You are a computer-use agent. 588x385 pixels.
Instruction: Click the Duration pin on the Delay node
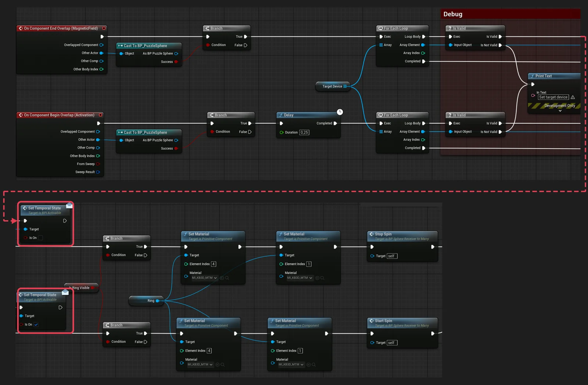click(x=282, y=132)
